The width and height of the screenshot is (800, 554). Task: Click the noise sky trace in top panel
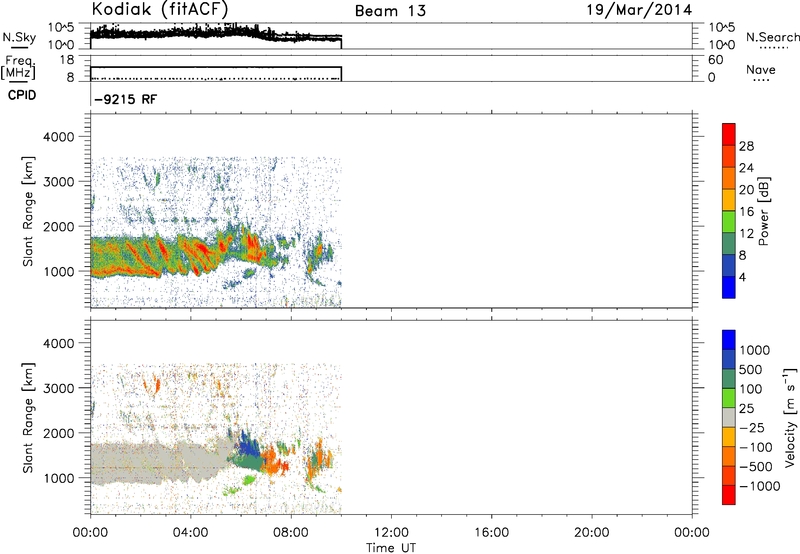(216, 33)
